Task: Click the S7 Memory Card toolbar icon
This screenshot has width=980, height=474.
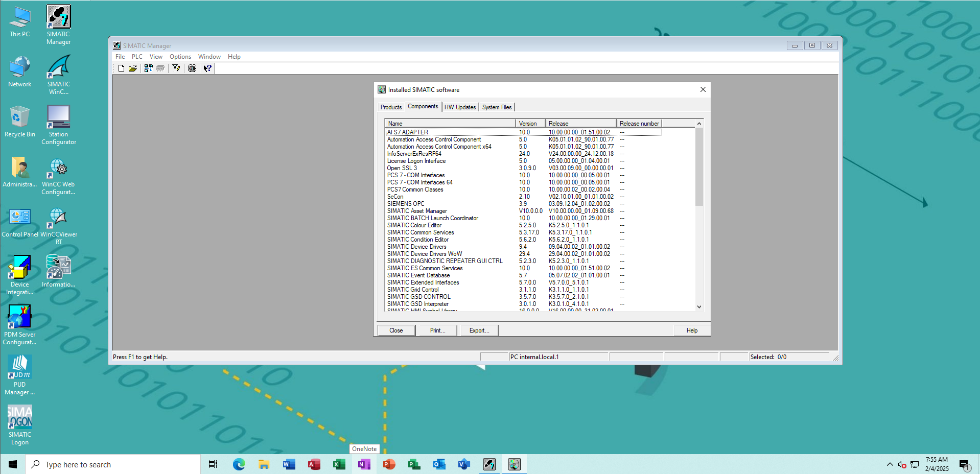Action: click(x=160, y=68)
